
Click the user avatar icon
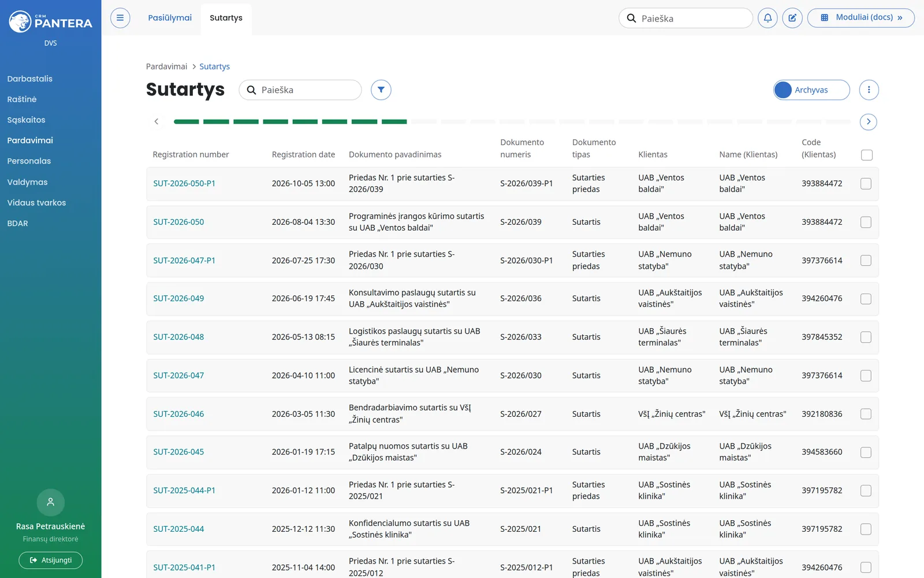pyautogui.click(x=51, y=502)
